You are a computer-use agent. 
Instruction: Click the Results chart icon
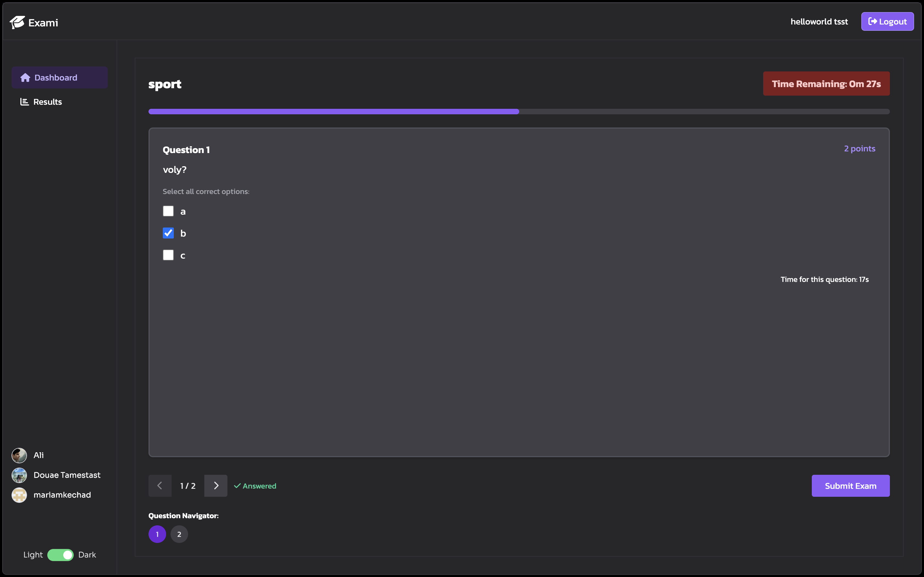(x=24, y=102)
